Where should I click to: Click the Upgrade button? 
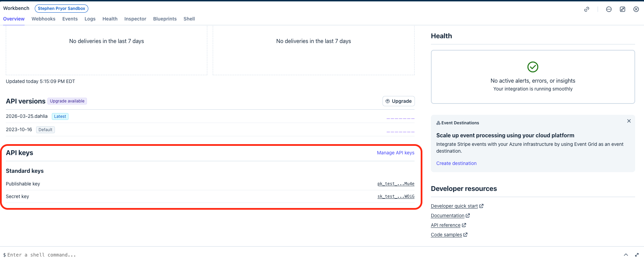399,101
